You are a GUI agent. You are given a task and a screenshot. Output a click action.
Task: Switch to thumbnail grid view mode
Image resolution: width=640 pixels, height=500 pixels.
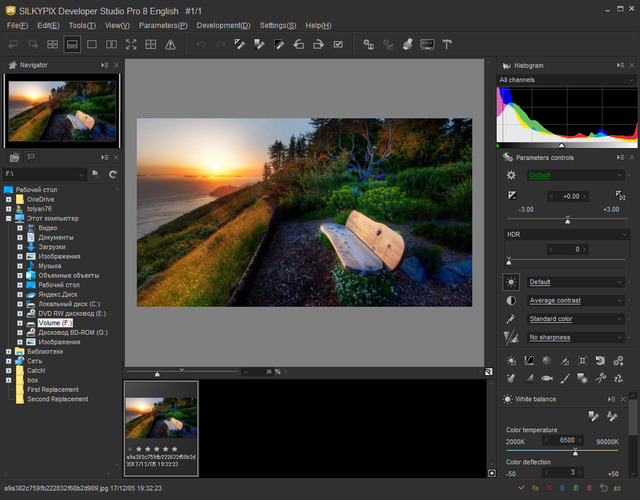pyautogui.click(x=52, y=45)
